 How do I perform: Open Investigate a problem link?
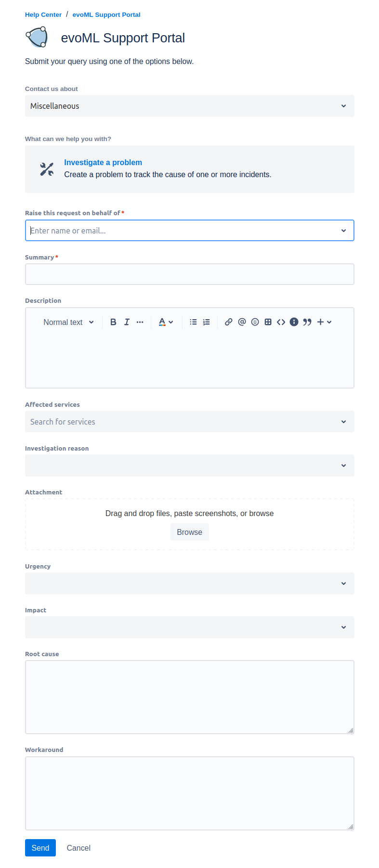pos(103,163)
